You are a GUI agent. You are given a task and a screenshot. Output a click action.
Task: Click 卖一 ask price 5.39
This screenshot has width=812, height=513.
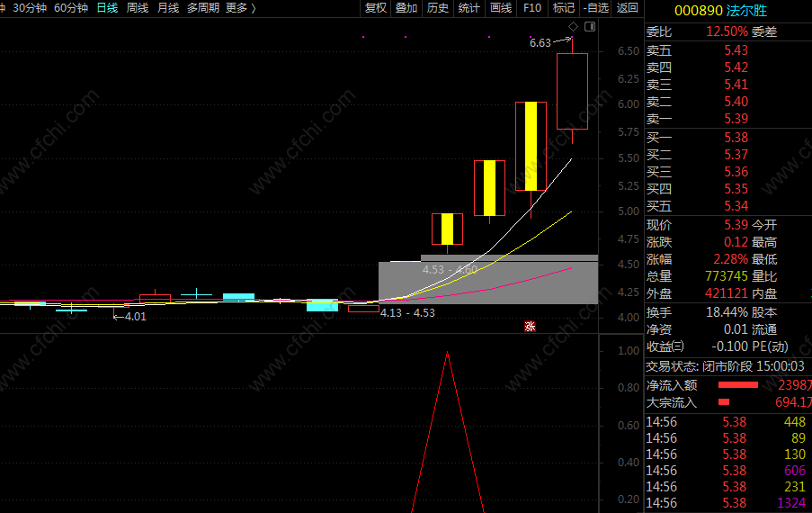[736, 119]
